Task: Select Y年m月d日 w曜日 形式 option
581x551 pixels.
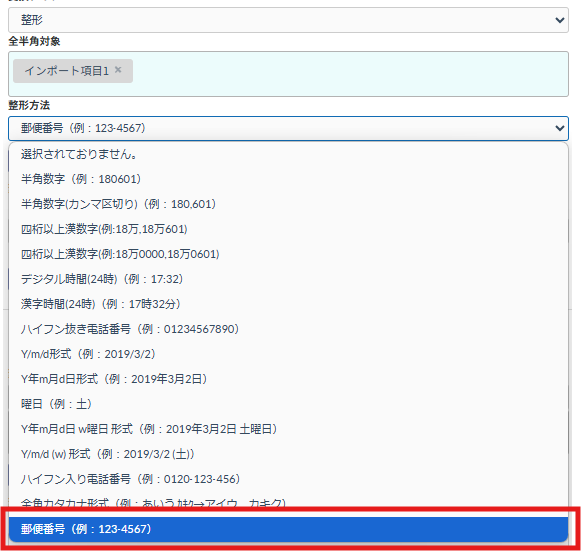Action: tap(288, 429)
